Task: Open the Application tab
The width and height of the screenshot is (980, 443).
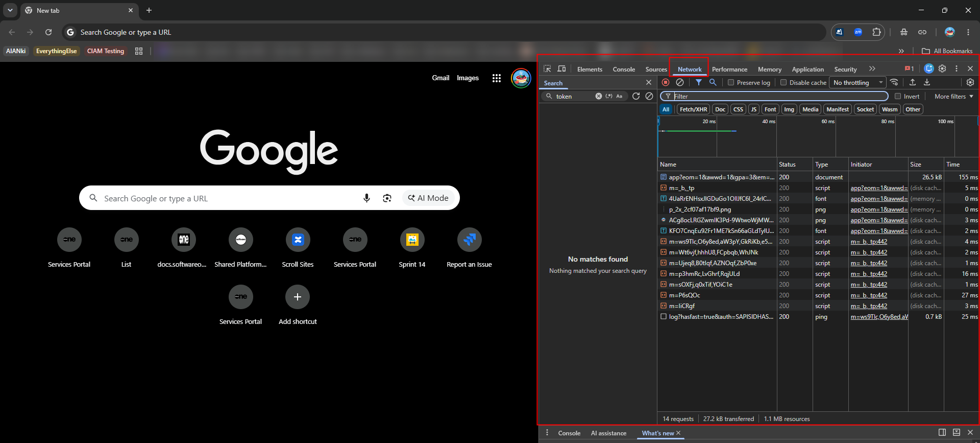Action: [807, 69]
